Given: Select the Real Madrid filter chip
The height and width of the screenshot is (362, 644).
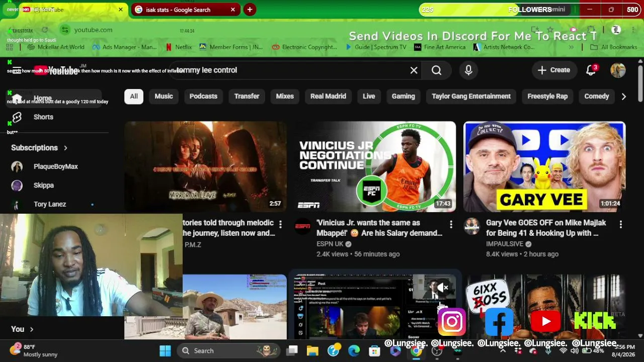Looking at the screenshot, I should coord(328,97).
